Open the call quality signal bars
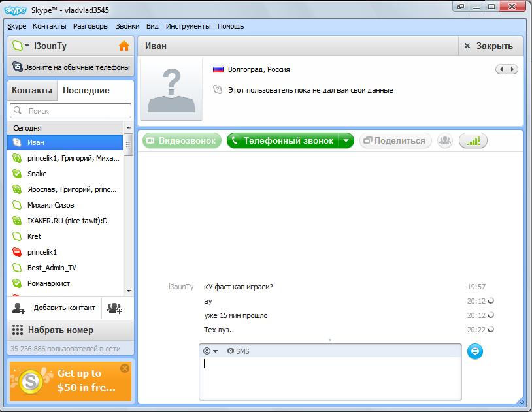Viewport: 532px width, 412px height. [473, 141]
